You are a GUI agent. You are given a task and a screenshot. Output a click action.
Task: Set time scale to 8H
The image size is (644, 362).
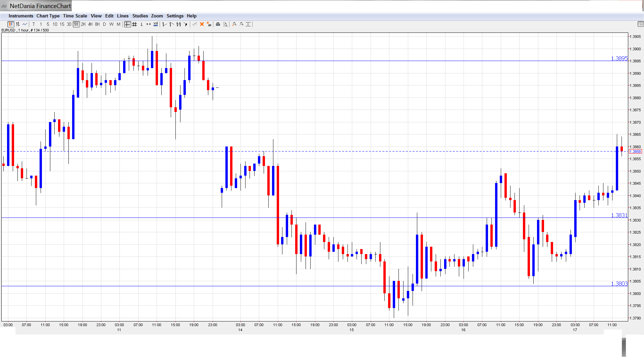pyautogui.click(x=97, y=24)
